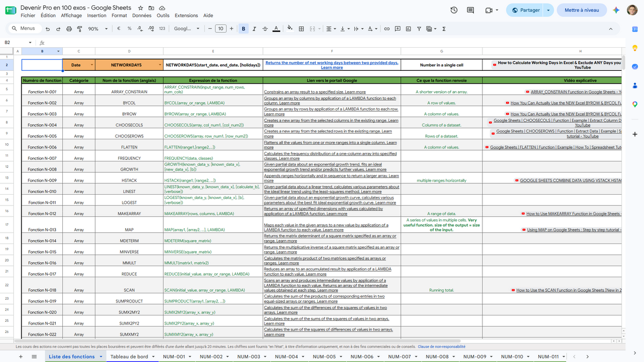Open the text wrapping dropdown
This screenshot has height=362, width=644.
click(x=358, y=29)
